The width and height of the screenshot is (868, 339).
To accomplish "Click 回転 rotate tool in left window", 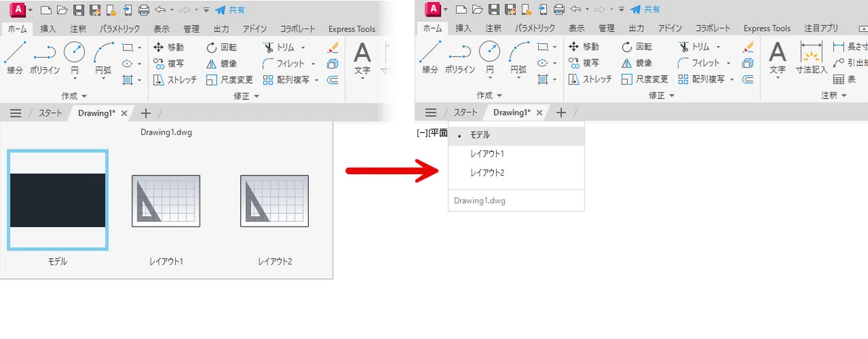I will click(x=221, y=46).
